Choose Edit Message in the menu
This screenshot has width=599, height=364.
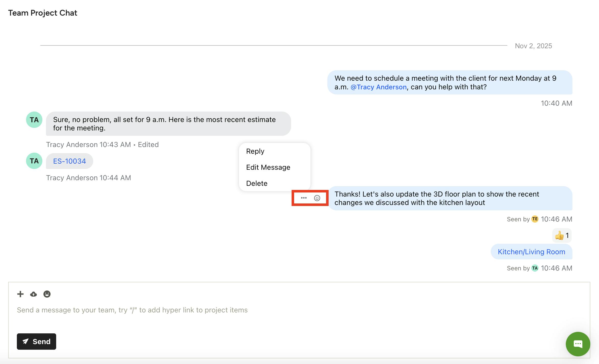[268, 167]
